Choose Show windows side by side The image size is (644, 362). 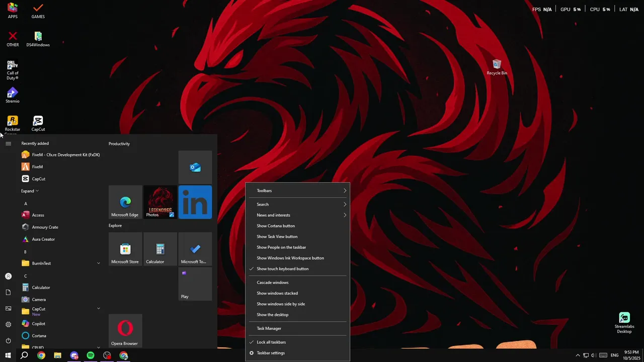point(297,304)
